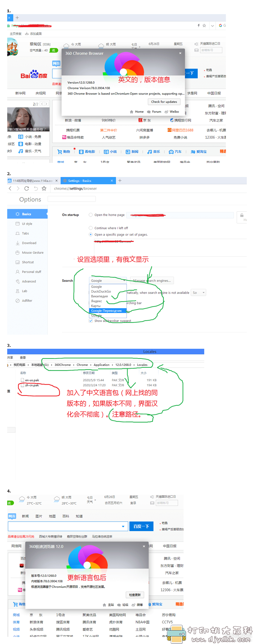Click the Manage search engines button
This screenshot has width=254, height=644.
click(x=152, y=281)
